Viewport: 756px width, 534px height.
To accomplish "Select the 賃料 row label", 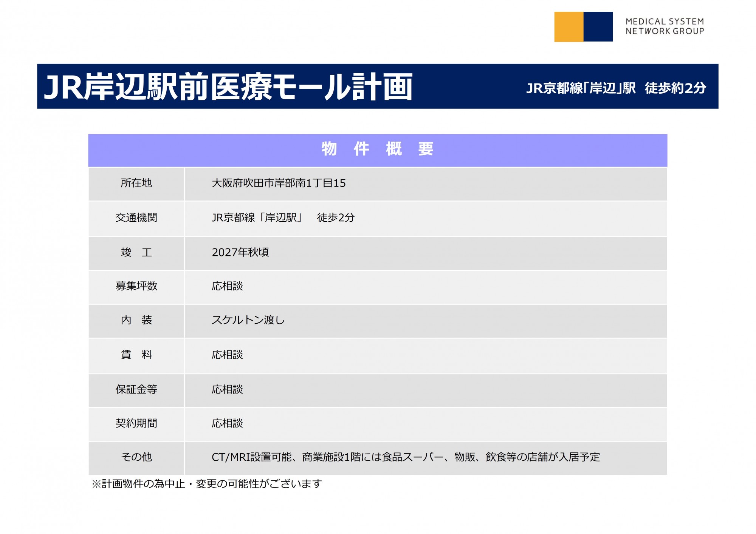I will click(x=136, y=355).
